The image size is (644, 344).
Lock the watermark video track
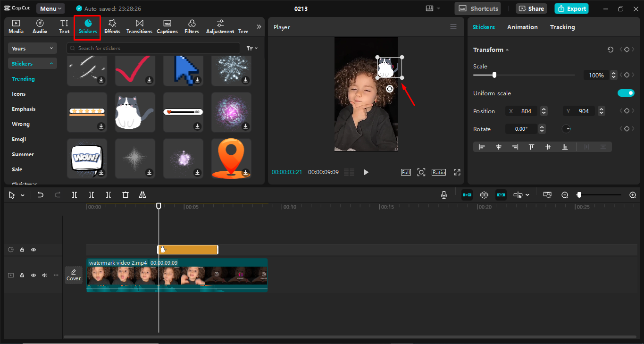(x=22, y=275)
